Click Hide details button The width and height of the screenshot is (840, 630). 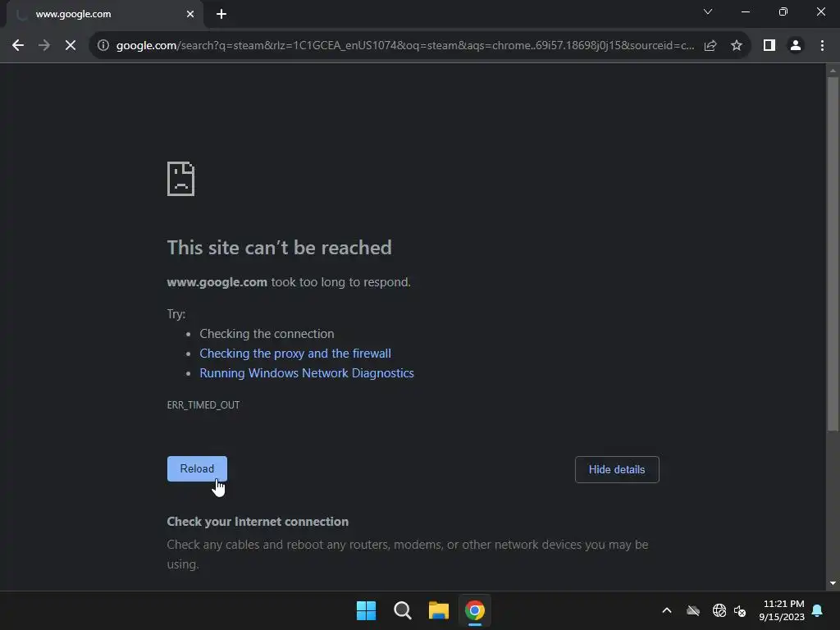coord(617,469)
